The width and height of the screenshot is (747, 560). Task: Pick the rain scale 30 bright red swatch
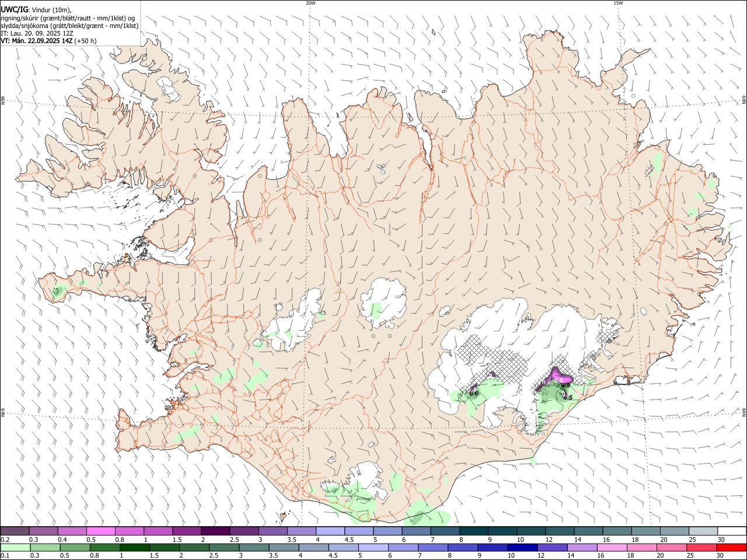(732, 547)
